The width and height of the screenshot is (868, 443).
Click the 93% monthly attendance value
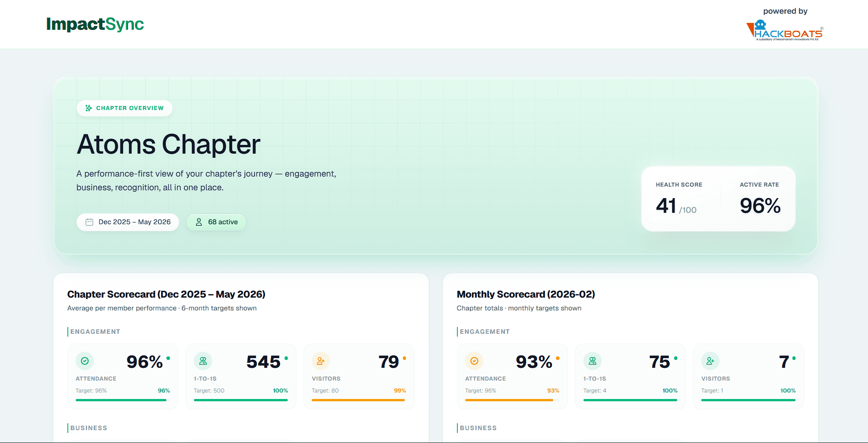pos(534,362)
